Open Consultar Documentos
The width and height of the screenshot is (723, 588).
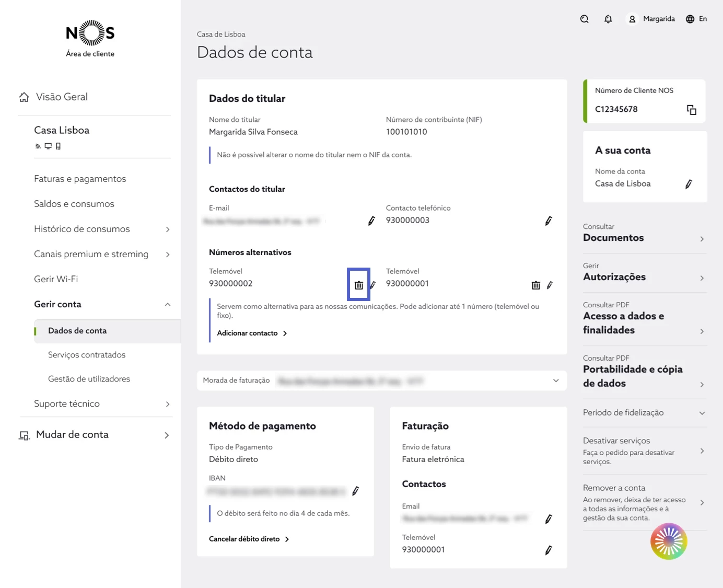click(645, 233)
